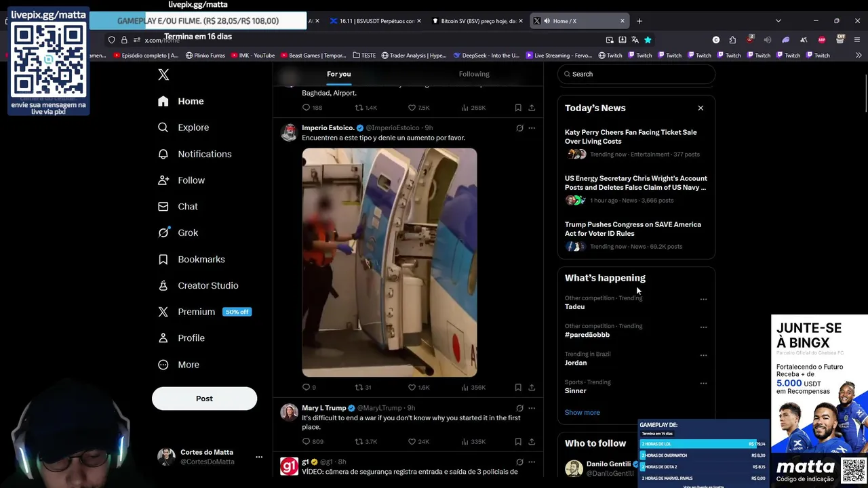Click the translate page icon in address bar

(635, 40)
